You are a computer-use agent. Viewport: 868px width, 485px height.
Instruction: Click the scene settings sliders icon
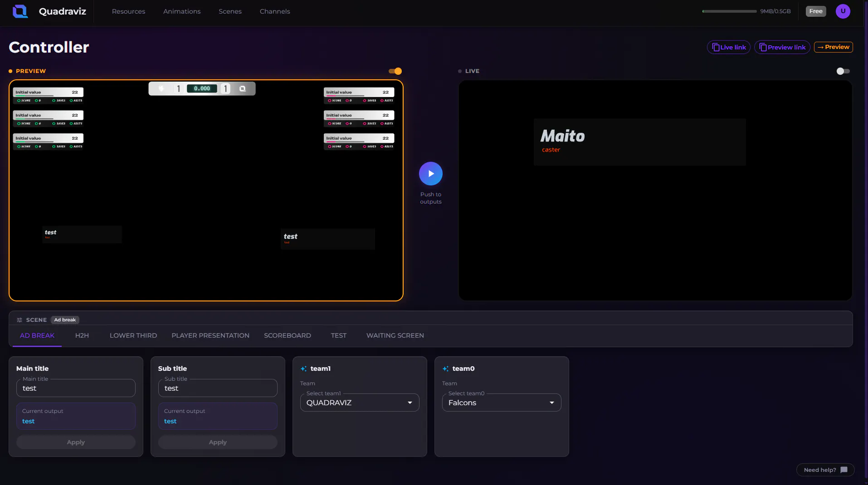[x=20, y=320]
